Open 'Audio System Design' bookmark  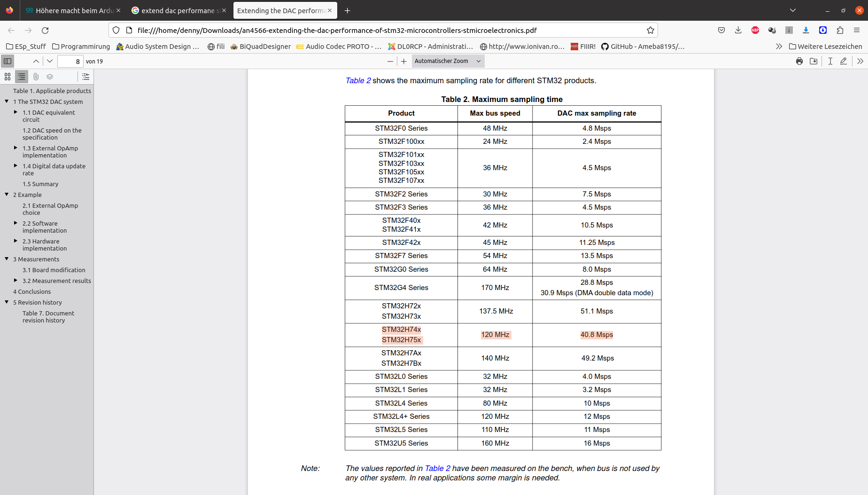(x=158, y=46)
